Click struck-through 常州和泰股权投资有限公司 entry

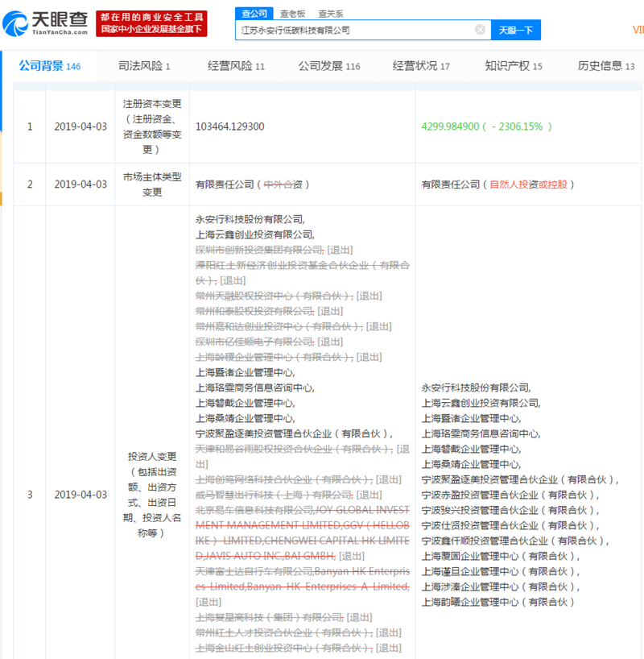(254, 311)
